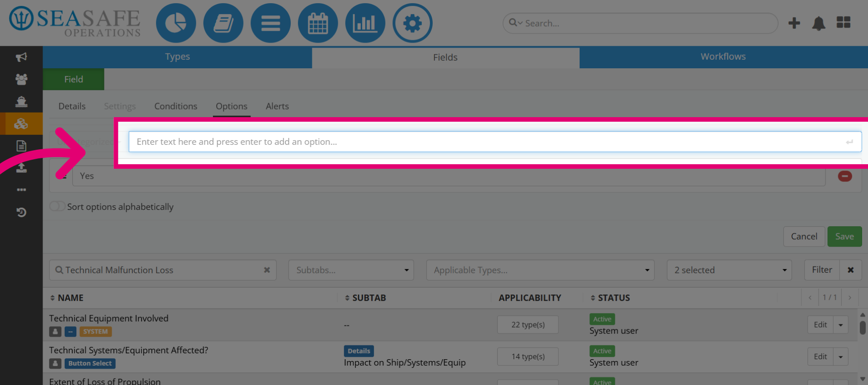The image size is (868, 385).
Task: Click the plus add icon
Action: tap(794, 23)
